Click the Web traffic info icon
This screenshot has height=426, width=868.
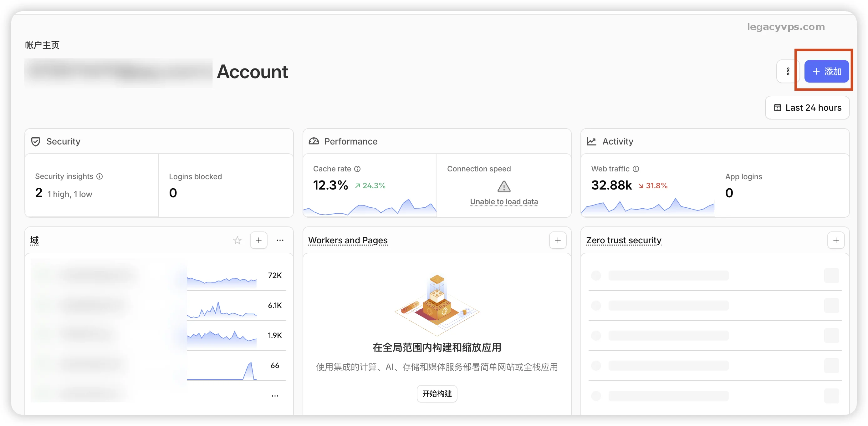pyautogui.click(x=636, y=169)
